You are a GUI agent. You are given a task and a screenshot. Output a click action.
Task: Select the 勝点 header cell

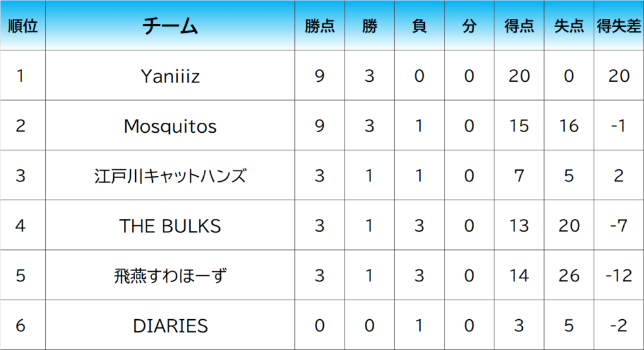pos(319,26)
